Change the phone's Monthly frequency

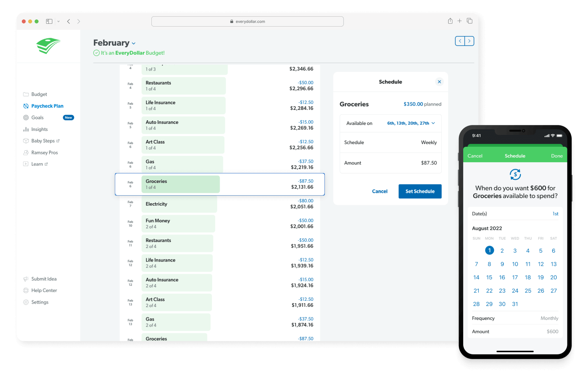pyautogui.click(x=549, y=318)
